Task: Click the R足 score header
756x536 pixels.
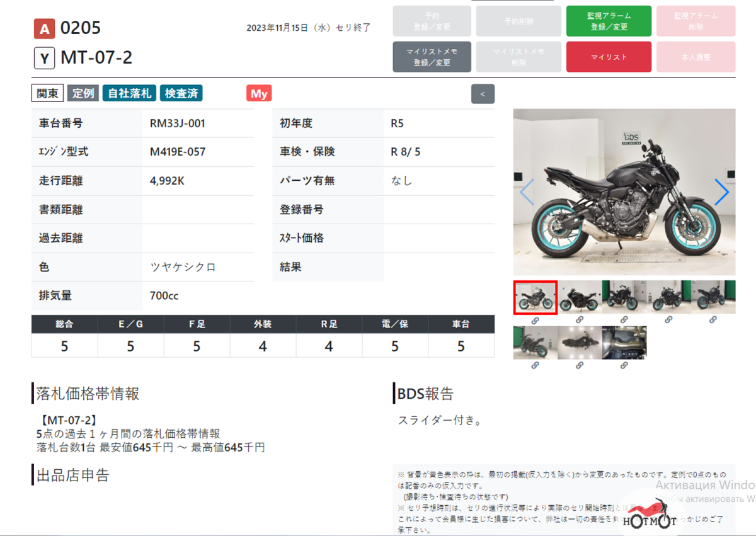Action: (x=329, y=324)
